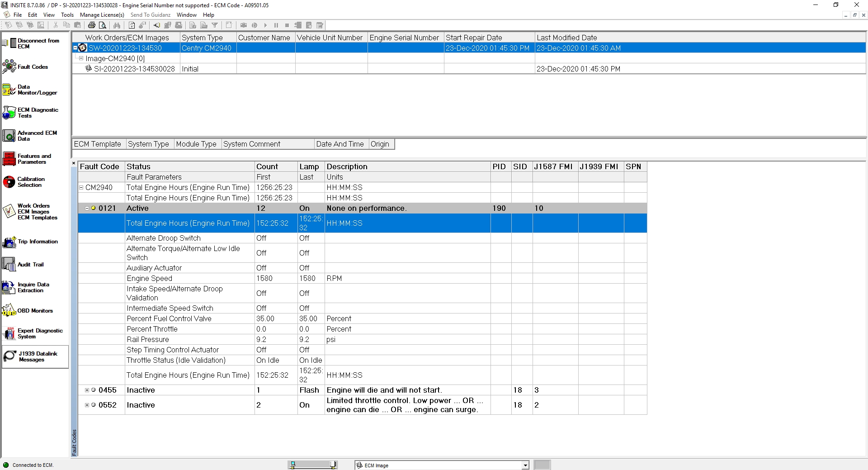Collapse the CM2940 fault code group
Screen dimensions: 868x470
(81, 187)
